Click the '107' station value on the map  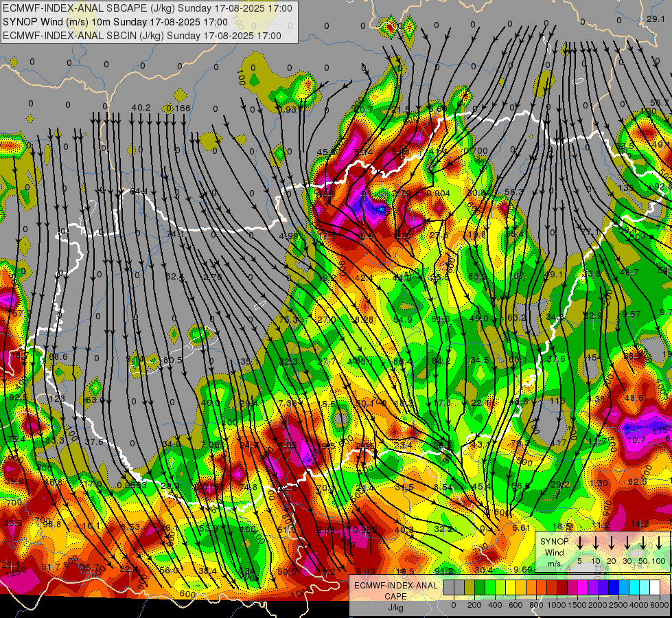click(x=517, y=276)
